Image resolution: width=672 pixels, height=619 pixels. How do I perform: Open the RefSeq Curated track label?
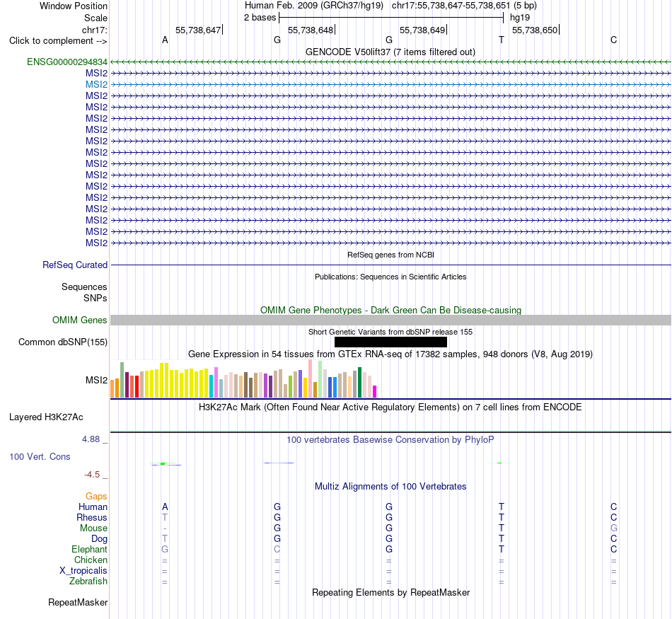[x=75, y=265]
